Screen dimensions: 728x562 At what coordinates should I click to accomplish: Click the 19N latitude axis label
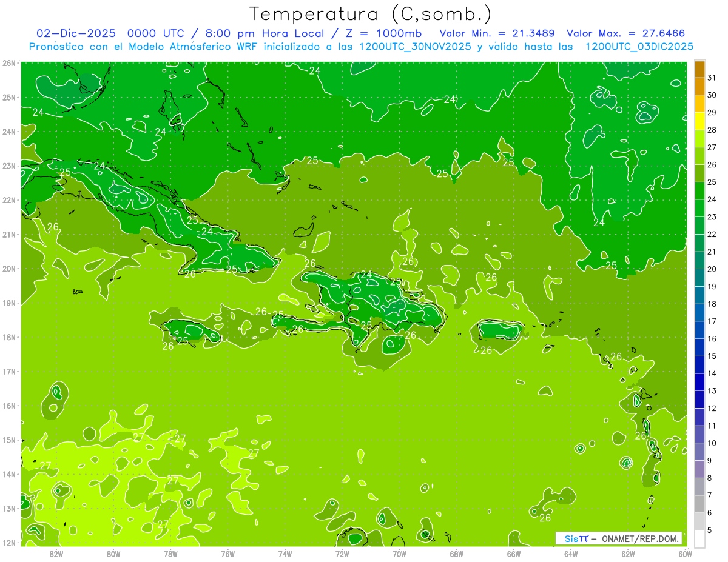click(9, 303)
